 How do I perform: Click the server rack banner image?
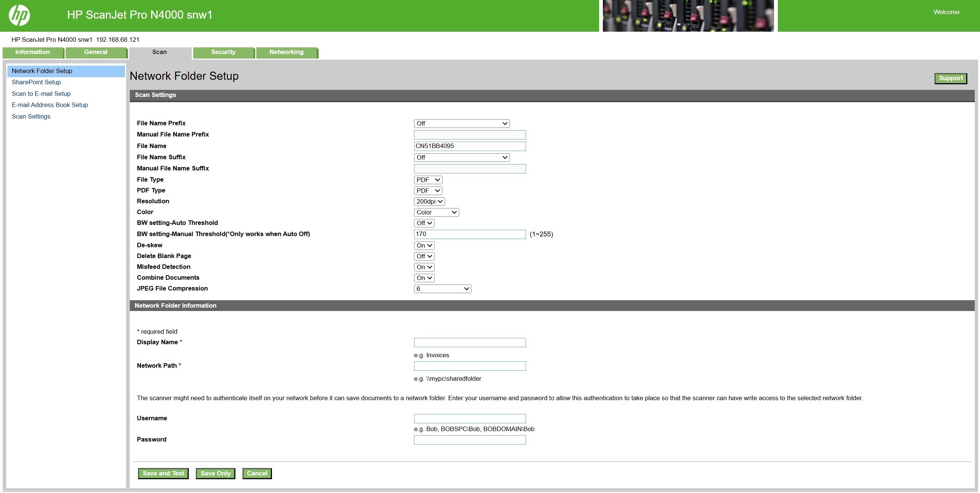point(688,16)
